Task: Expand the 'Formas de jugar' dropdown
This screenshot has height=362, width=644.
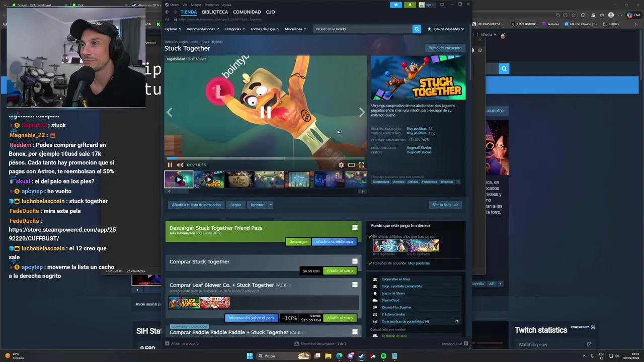Action: pyautogui.click(x=265, y=29)
